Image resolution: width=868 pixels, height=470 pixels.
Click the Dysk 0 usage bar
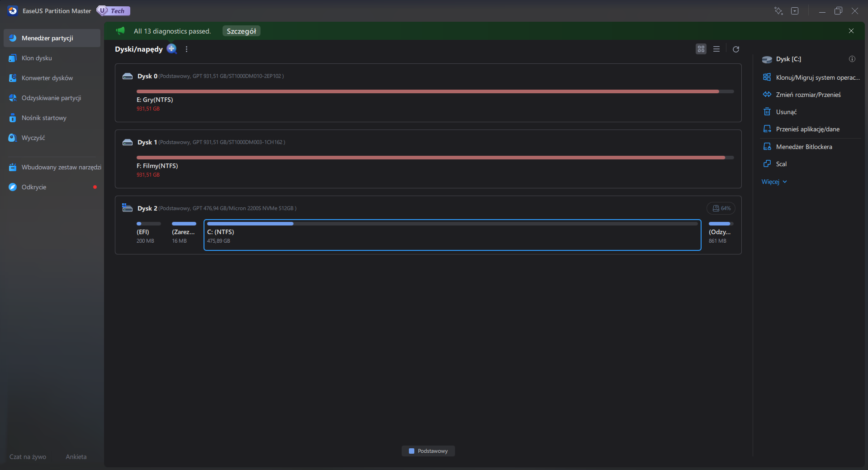click(x=435, y=91)
